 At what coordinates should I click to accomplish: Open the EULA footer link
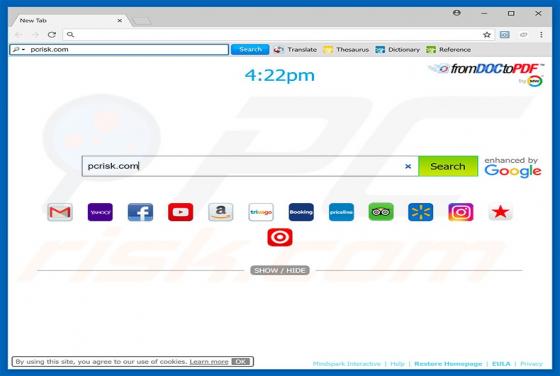(x=501, y=364)
